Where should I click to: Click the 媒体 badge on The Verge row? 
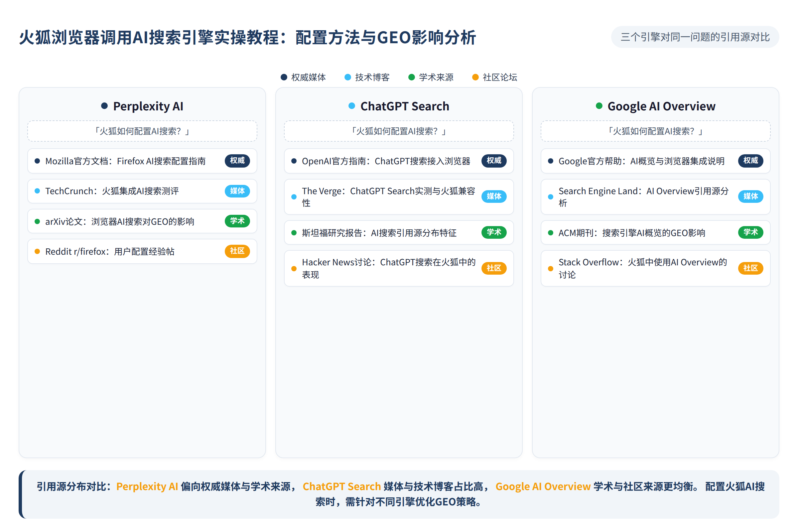[x=494, y=197]
